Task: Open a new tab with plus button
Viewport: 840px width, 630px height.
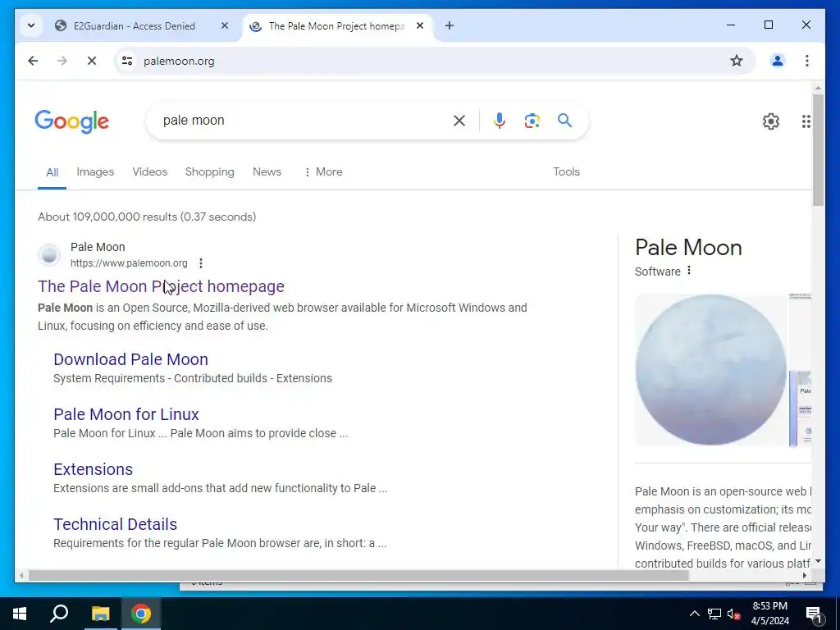Action: click(x=450, y=25)
